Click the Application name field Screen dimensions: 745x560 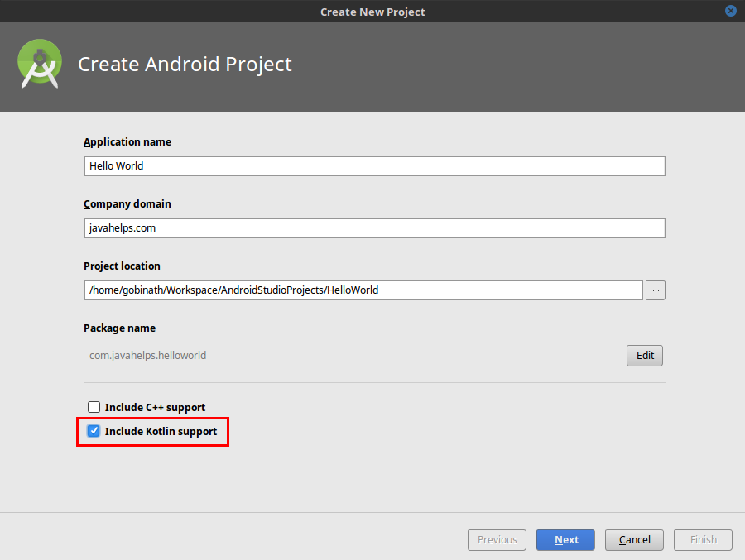374,166
